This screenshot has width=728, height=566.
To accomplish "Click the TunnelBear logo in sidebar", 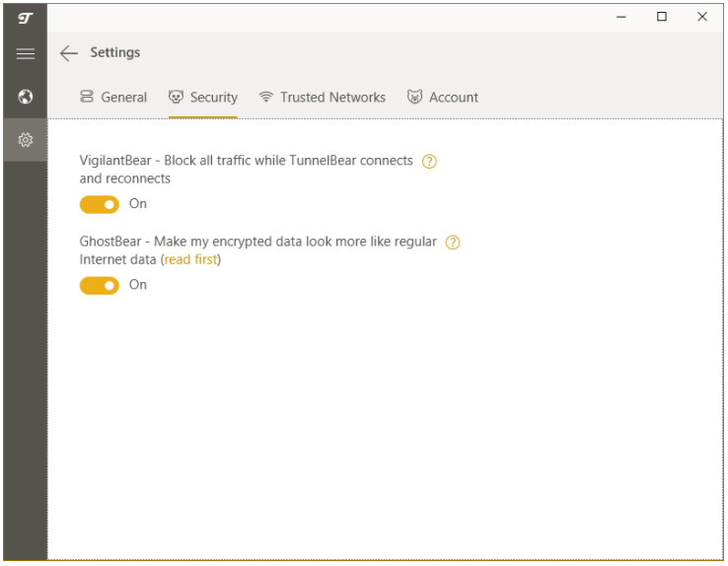I will tap(25, 18).
